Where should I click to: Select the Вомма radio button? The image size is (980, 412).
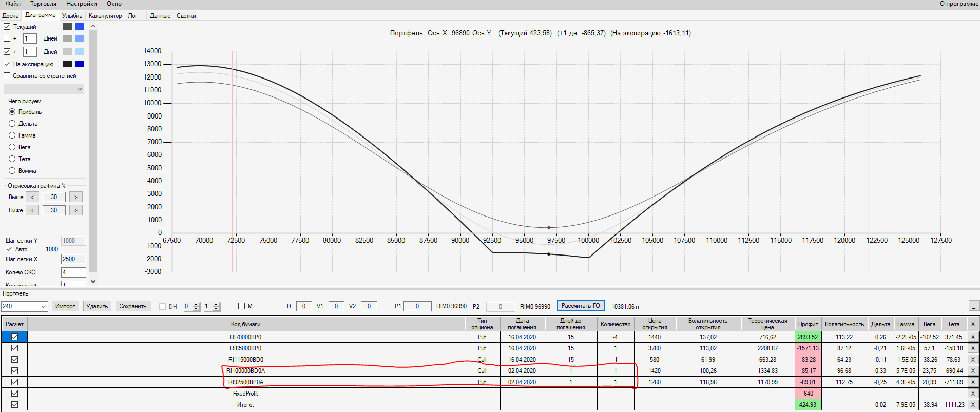click(12, 171)
